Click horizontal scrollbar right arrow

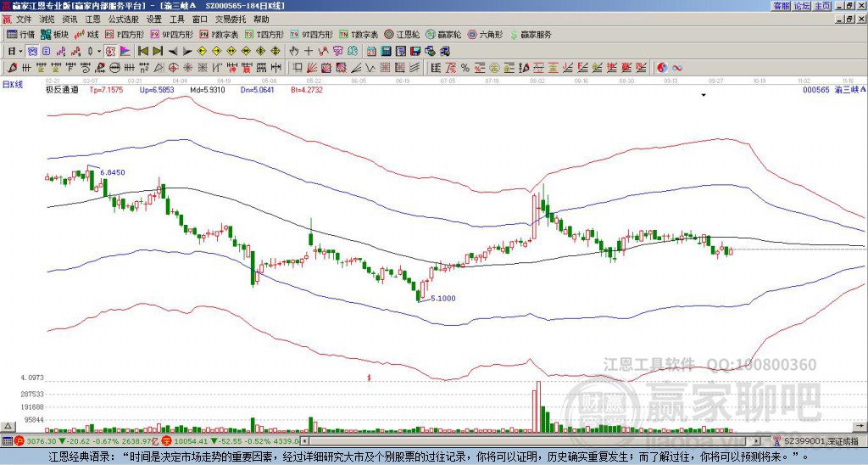[x=757, y=441]
